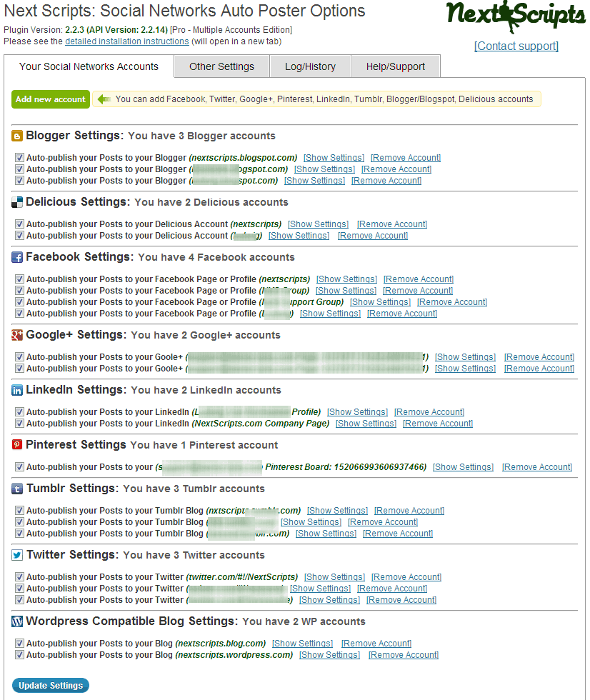
Task: Show Settings for the Pinterest Board account
Action: [x=464, y=467]
